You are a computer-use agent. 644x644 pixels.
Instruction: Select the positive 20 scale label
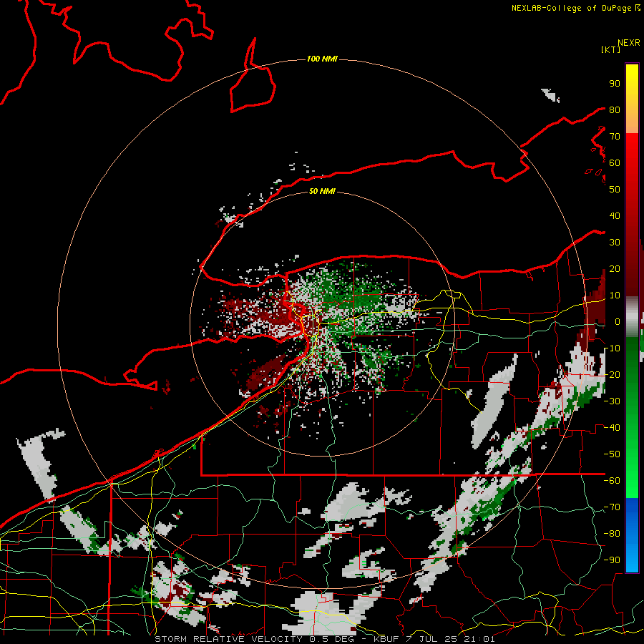(615, 268)
